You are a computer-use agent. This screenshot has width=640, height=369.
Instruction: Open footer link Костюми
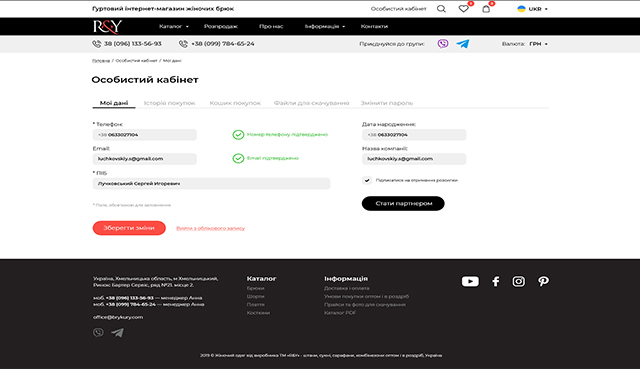258,313
